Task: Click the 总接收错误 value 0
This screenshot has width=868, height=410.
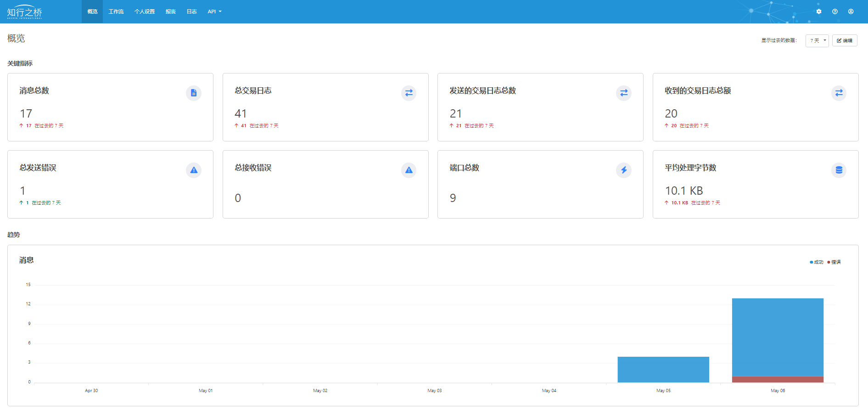Action: (x=238, y=198)
